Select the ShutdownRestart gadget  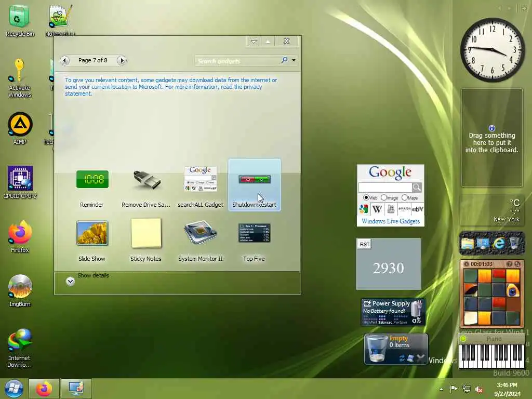pyautogui.click(x=255, y=185)
